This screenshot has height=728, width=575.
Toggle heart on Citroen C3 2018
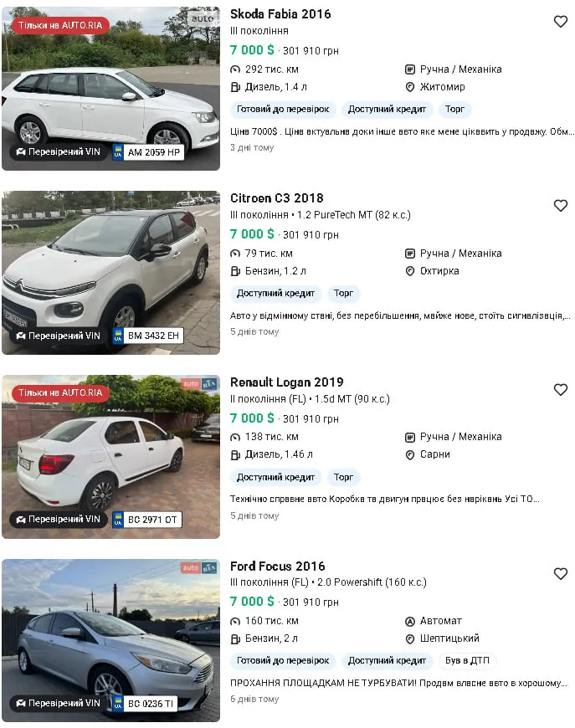coord(560,206)
